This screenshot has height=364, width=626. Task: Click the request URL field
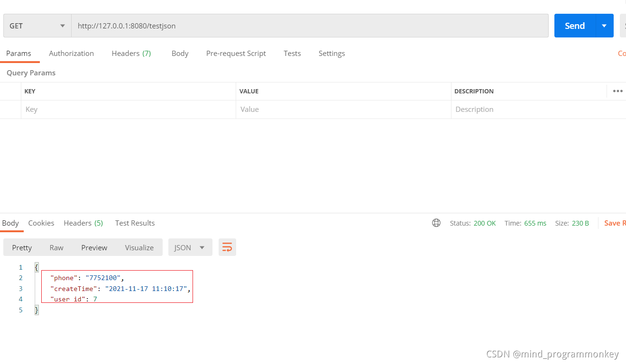tap(310, 26)
